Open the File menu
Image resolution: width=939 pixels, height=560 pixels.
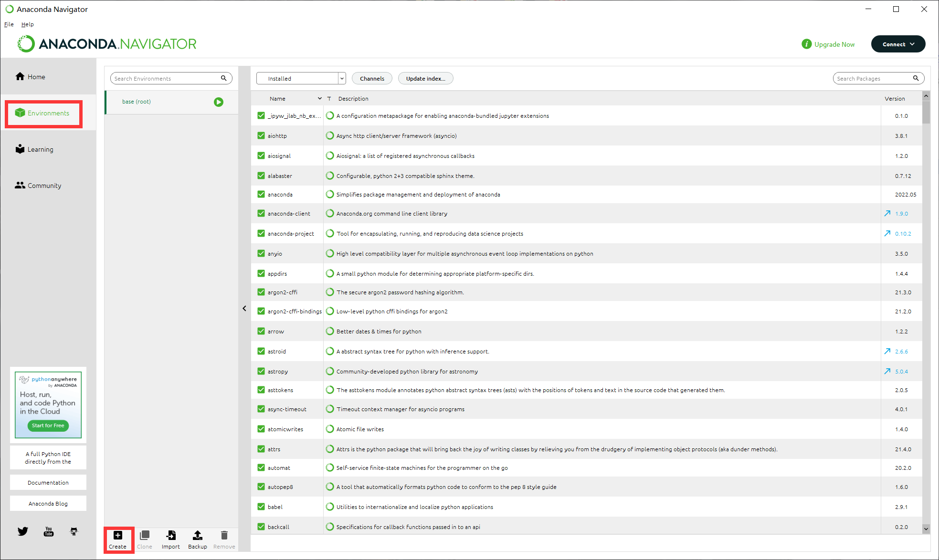click(x=9, y=24)
